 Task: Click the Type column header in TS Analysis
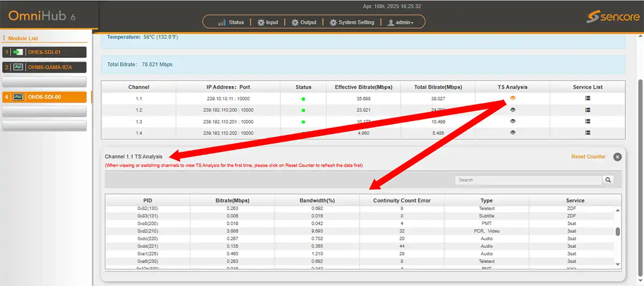click(487, 201)
